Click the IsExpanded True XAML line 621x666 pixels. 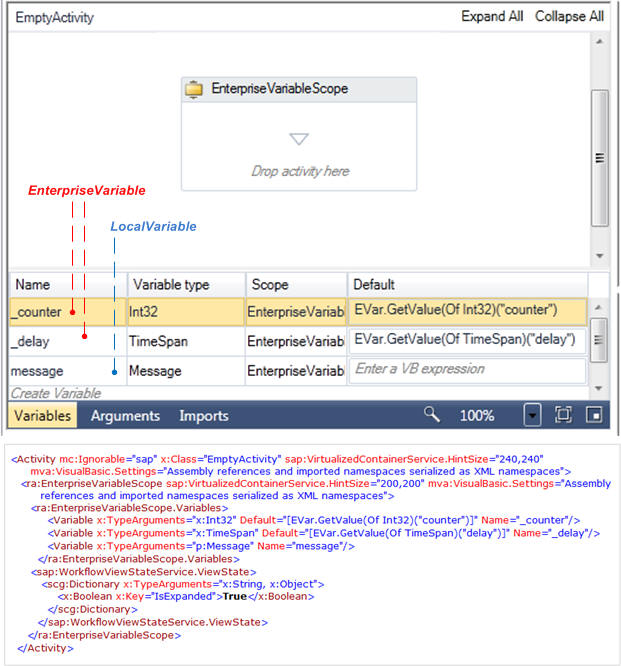click(186, 596)
